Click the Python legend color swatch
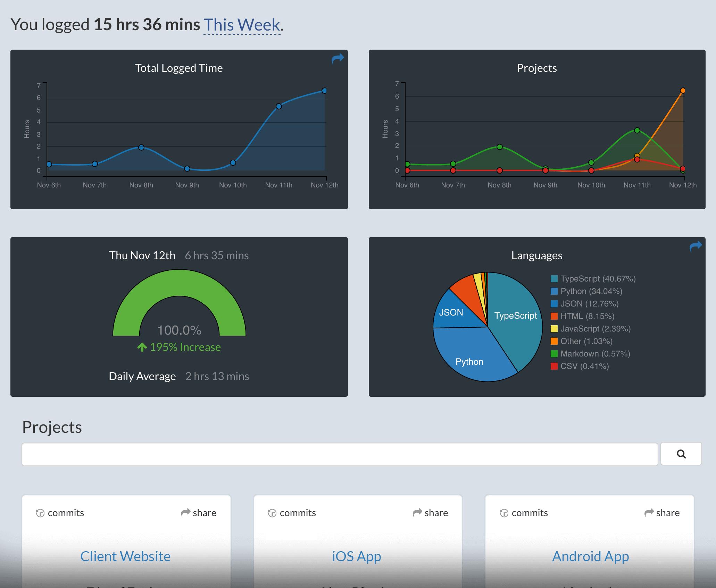This screenshot has height=588, width=716. [554, 291]
